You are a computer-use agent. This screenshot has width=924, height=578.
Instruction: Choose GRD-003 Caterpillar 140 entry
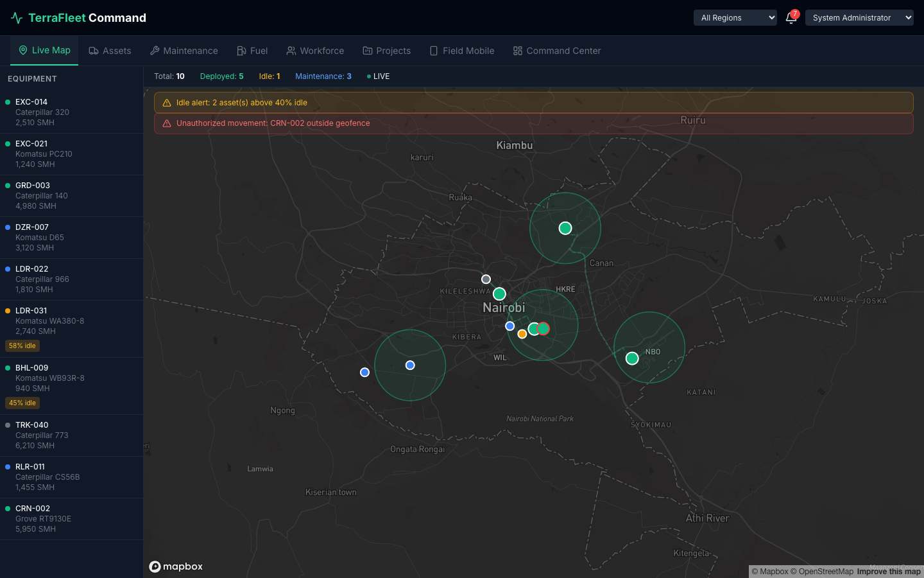point(71,196)
